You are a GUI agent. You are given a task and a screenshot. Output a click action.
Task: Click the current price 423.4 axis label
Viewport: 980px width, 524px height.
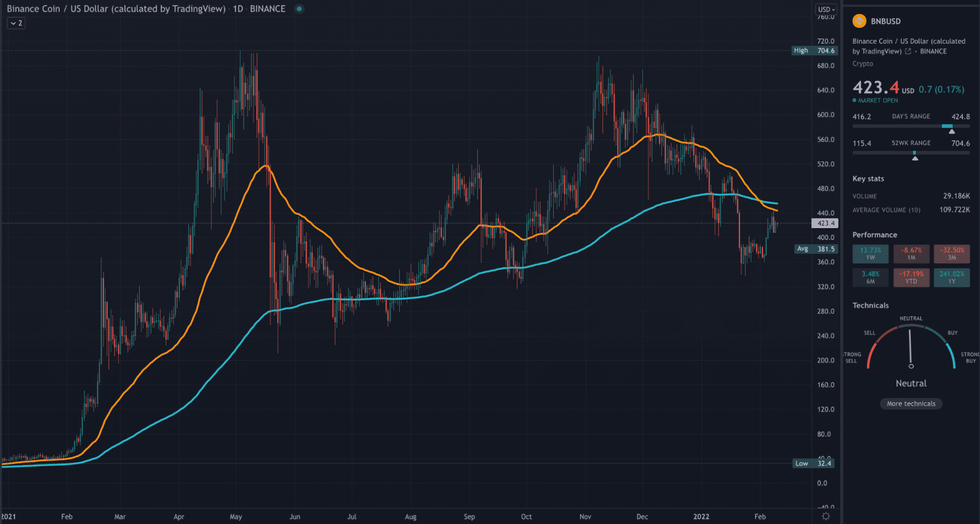(x=825, y=223)
